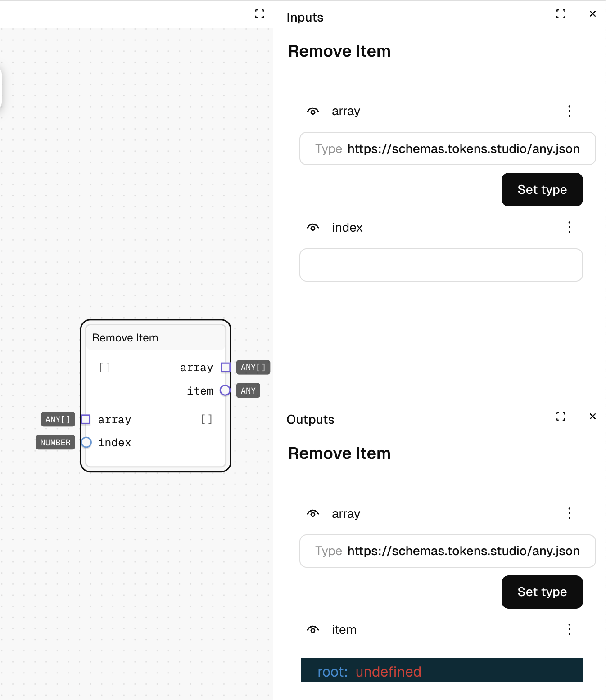The image size is (606, 700).
Task: Close the Outputs panel
Action: 592,416
